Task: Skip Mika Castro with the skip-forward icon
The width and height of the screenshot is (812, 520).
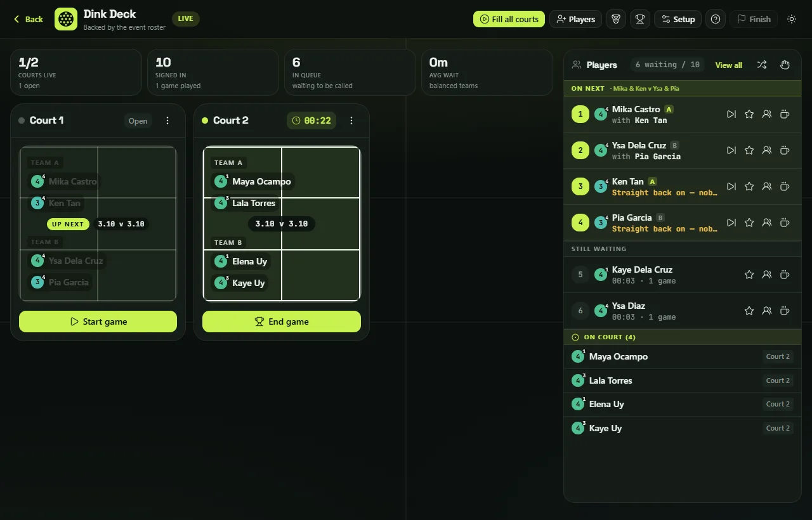Action: (x=731, y=114)
